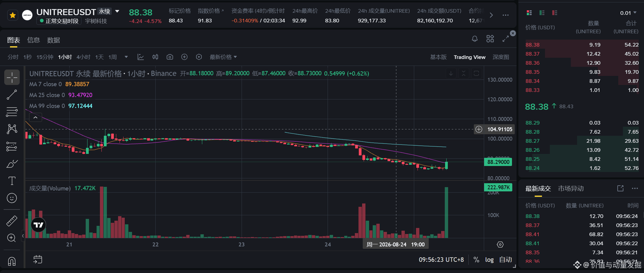Viewport: 644px width, 273px height.
Task: Expand the extra time intervals dropdown arrow
Action: pyautogui.click(x=126, y=57)
